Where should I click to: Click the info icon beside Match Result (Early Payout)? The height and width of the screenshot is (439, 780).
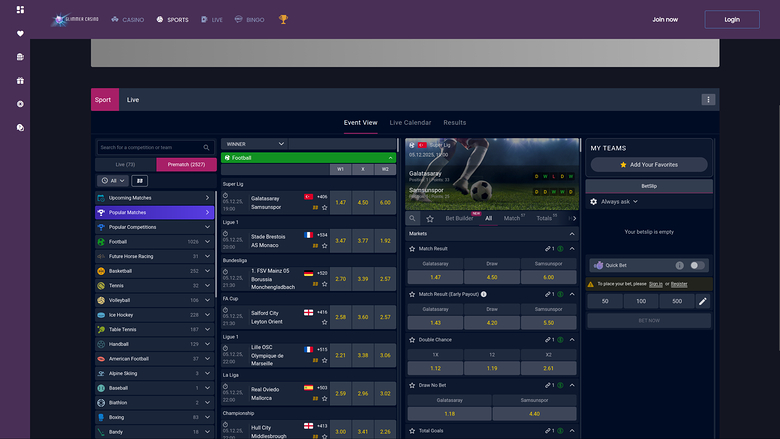tap(484, 294)
